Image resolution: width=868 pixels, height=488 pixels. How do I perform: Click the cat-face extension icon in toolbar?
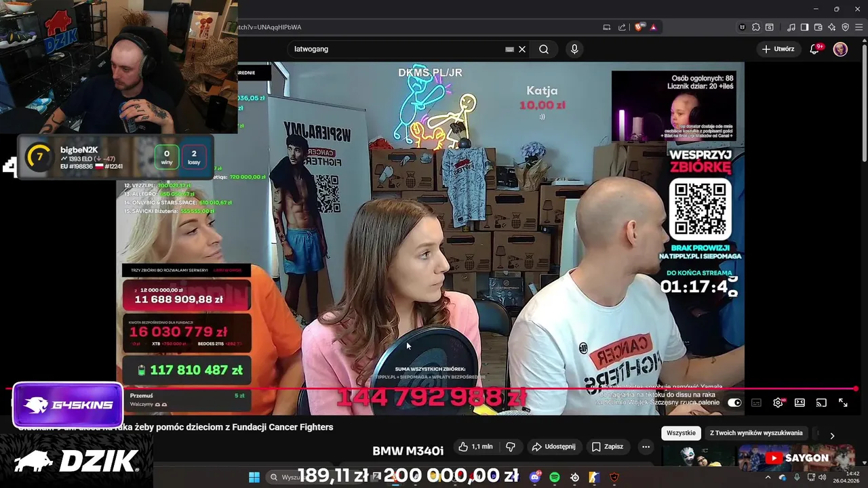click(743, 27)
